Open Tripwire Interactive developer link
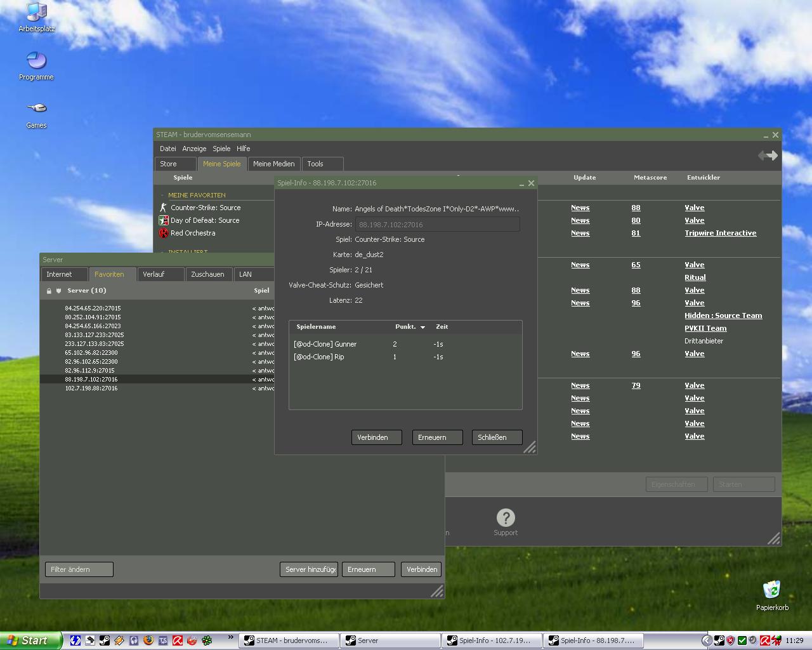 pyautogui.click(x=720, y=233)
